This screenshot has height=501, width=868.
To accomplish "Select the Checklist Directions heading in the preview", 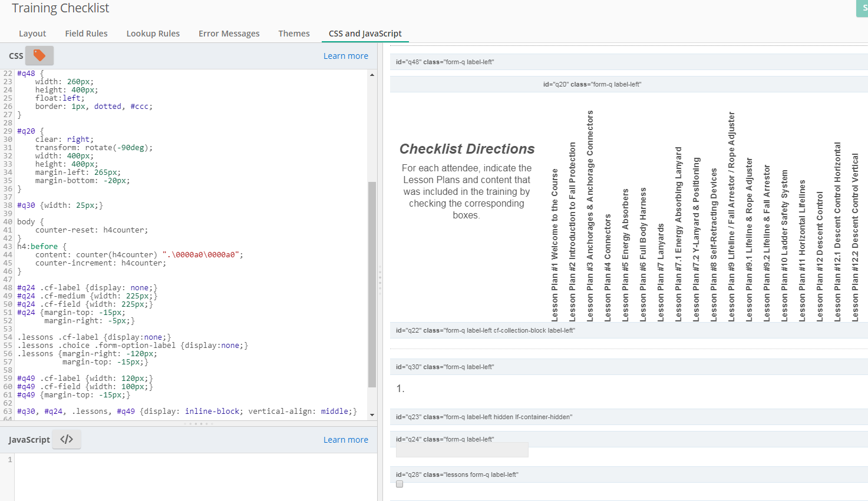I will (x=467, y=149).
